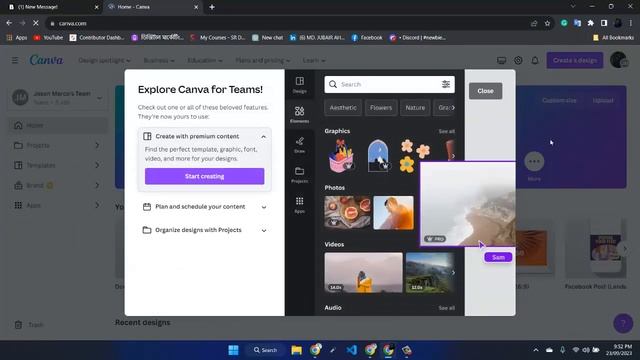Open the Chrome extensions puzzle icon

coord(591,23)
